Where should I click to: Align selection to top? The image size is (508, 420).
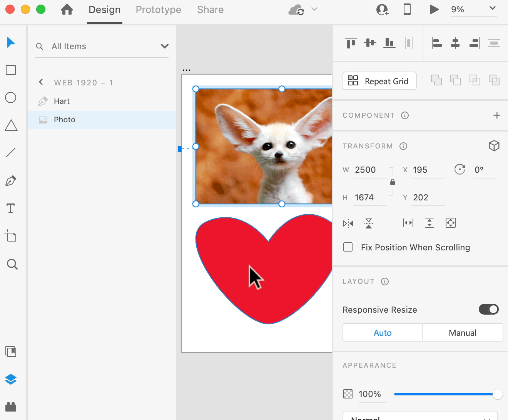pyautogui.click(x=351, y=43)
